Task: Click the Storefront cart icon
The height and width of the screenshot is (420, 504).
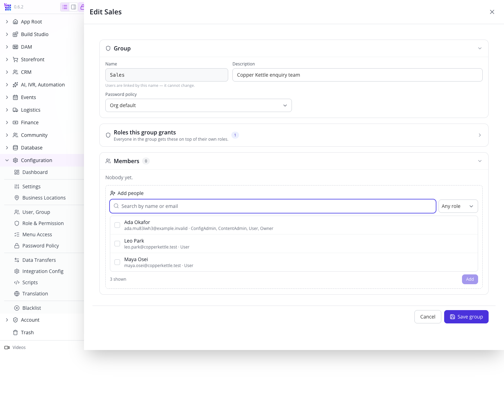Action: 15,59
